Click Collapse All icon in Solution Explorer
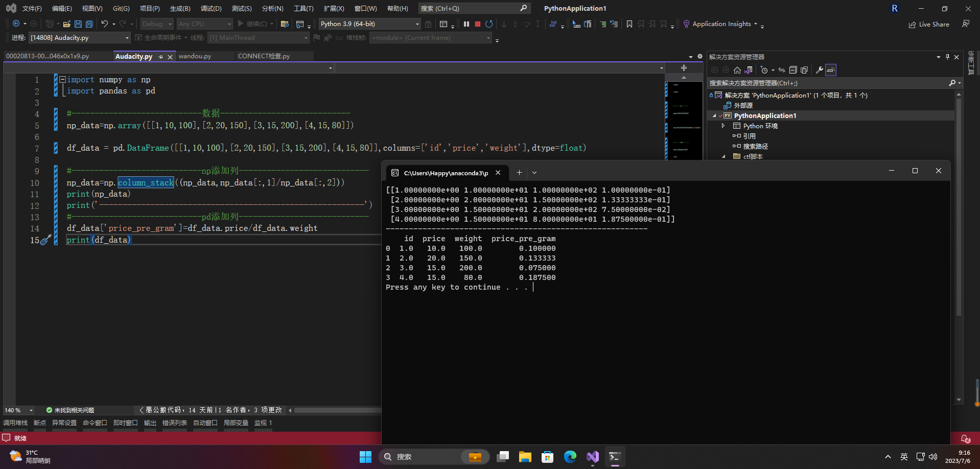 793,70
